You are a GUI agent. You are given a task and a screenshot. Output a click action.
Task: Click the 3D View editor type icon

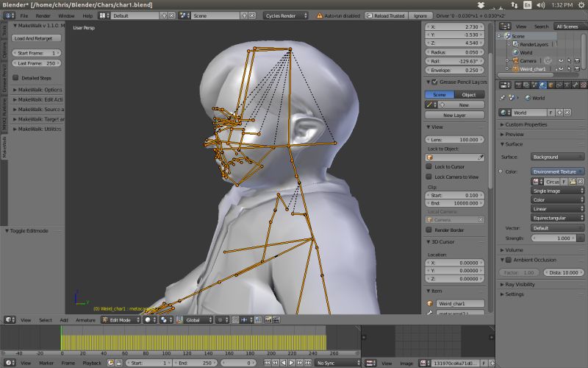8,319
